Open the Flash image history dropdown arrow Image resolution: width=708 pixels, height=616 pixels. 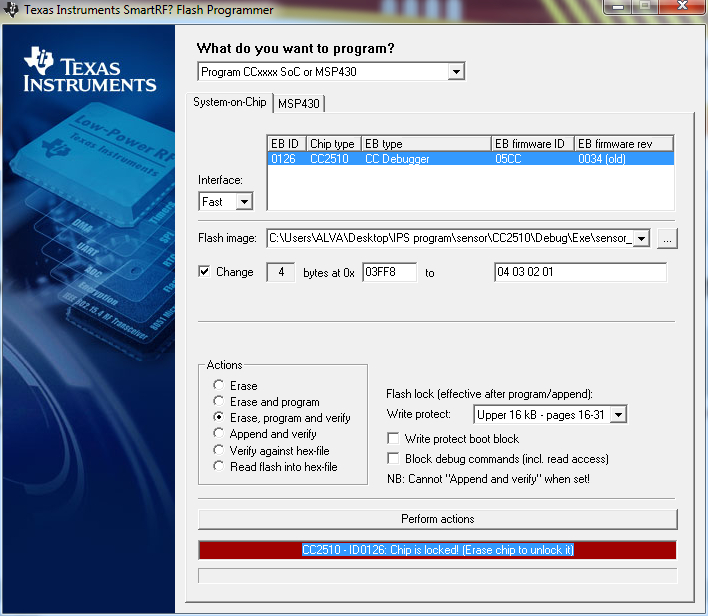coord(641,238)
